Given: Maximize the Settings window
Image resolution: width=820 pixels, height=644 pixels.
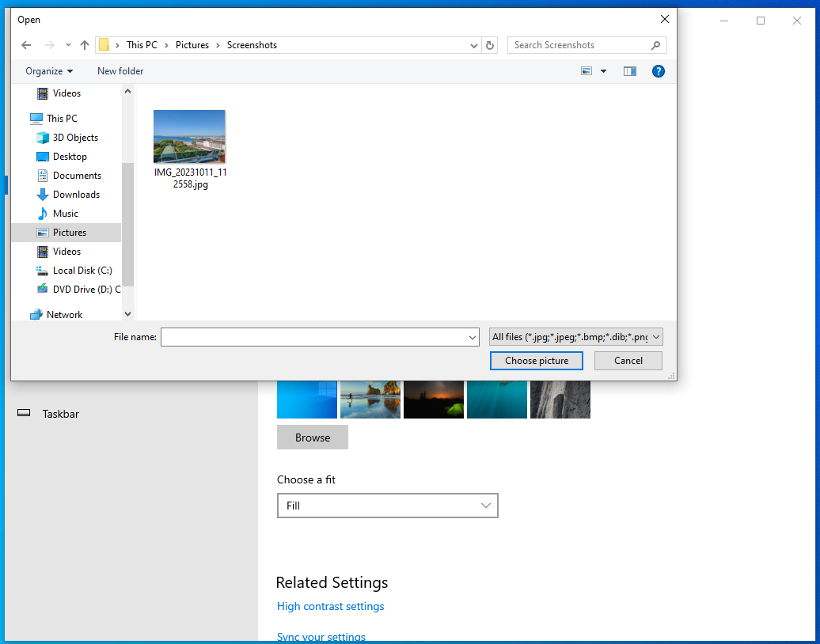Looking at the screenshot, I should pos(761,21).
